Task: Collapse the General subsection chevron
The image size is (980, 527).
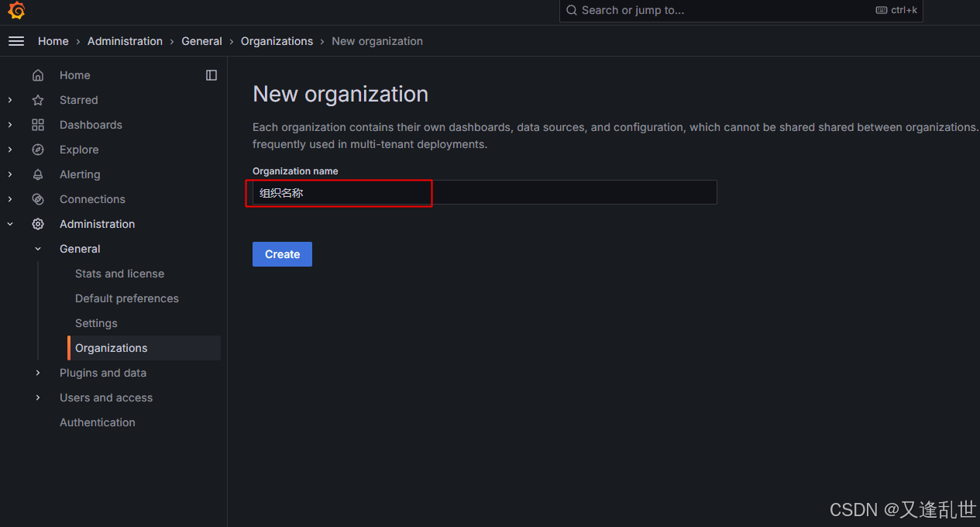Action: [x=38, y=249]
